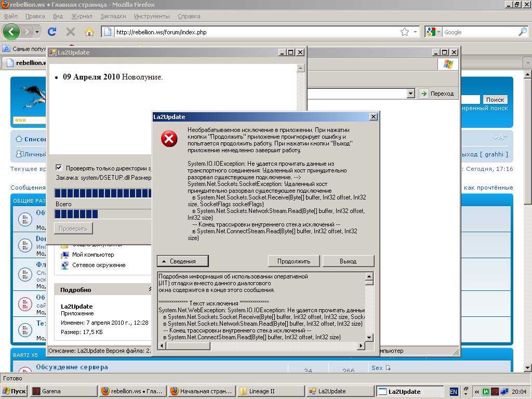Click the Firefox URL address field

pos(256,32)
